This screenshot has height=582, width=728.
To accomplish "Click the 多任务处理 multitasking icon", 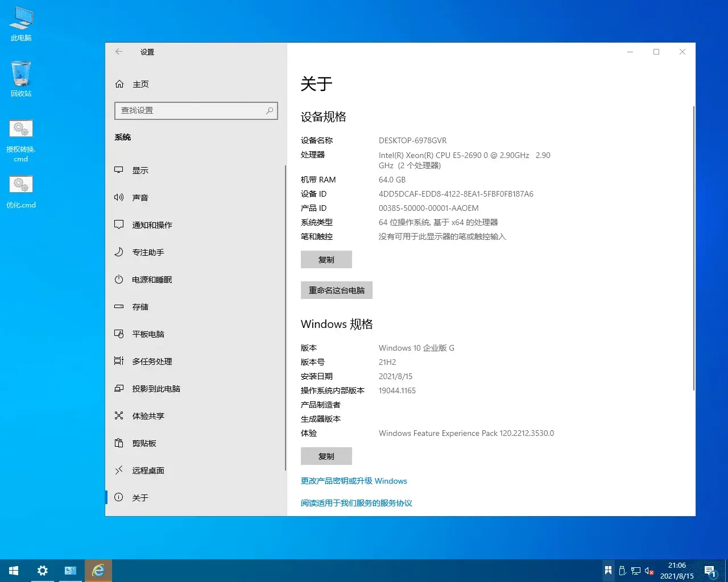I will point(119,361).
